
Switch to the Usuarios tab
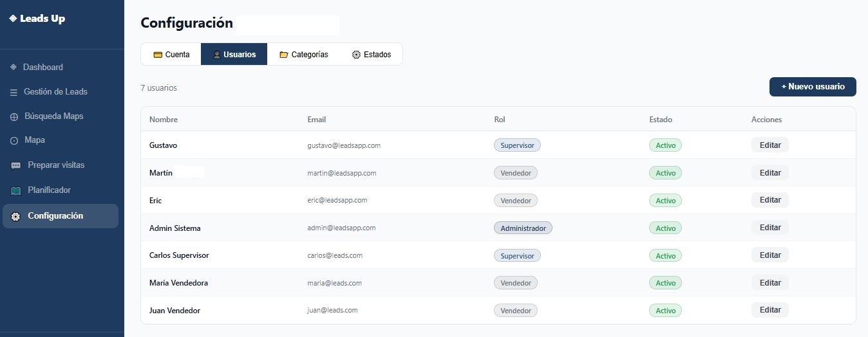234,55
